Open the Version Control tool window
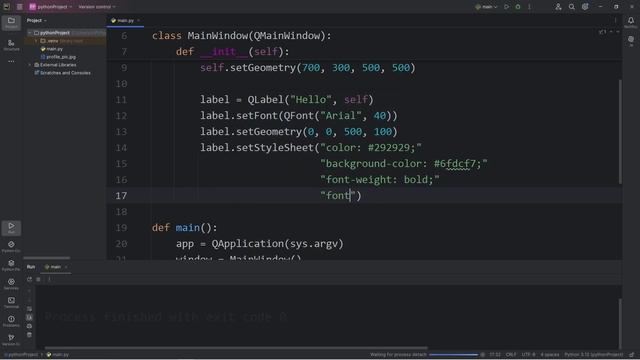Image resolution: width=640 pixels, height=360 pixels. (11, 340)
